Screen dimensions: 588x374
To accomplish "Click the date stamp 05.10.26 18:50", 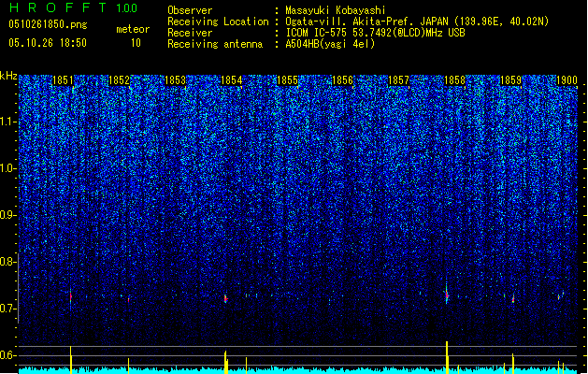I will 48,43.
